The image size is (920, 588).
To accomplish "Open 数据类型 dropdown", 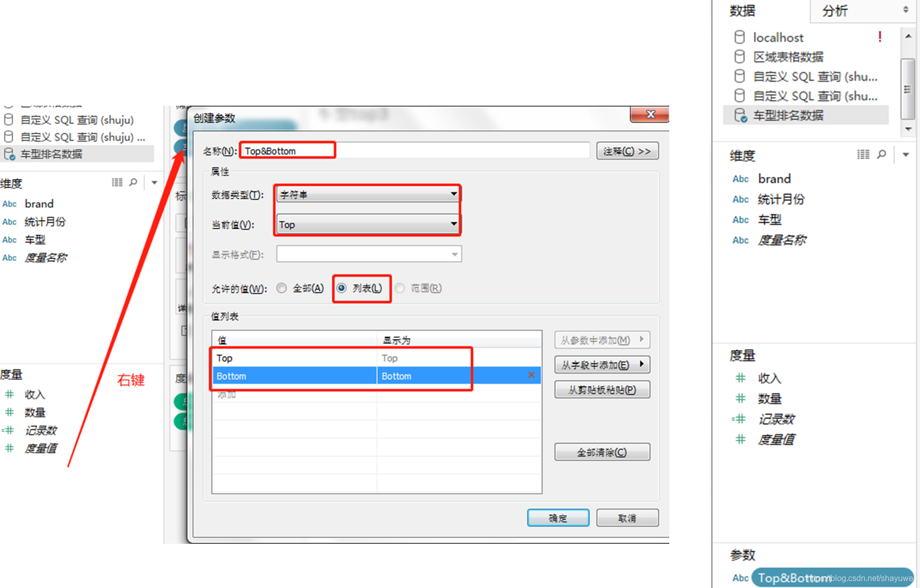I will pyautogui.click(x=368, y=194).
